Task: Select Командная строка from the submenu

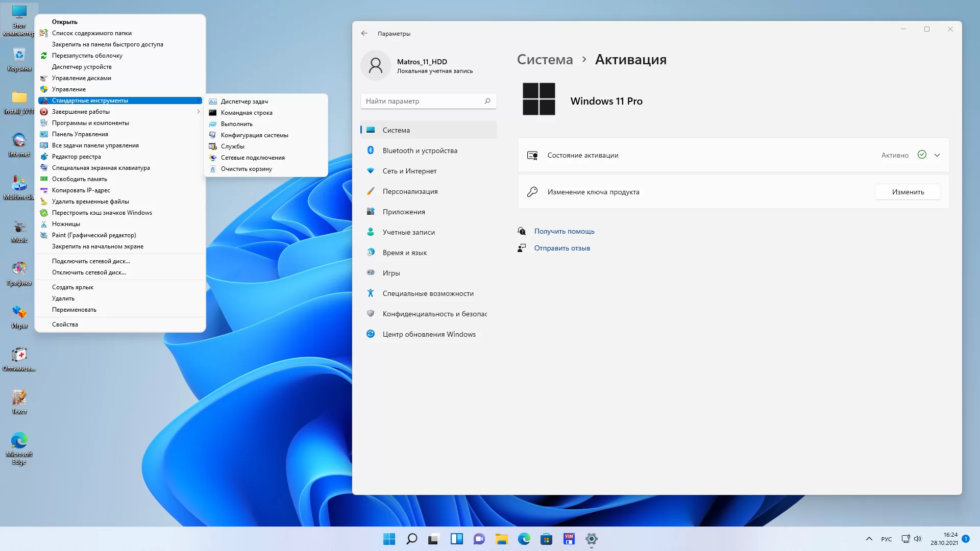Action: coord(247,113)
